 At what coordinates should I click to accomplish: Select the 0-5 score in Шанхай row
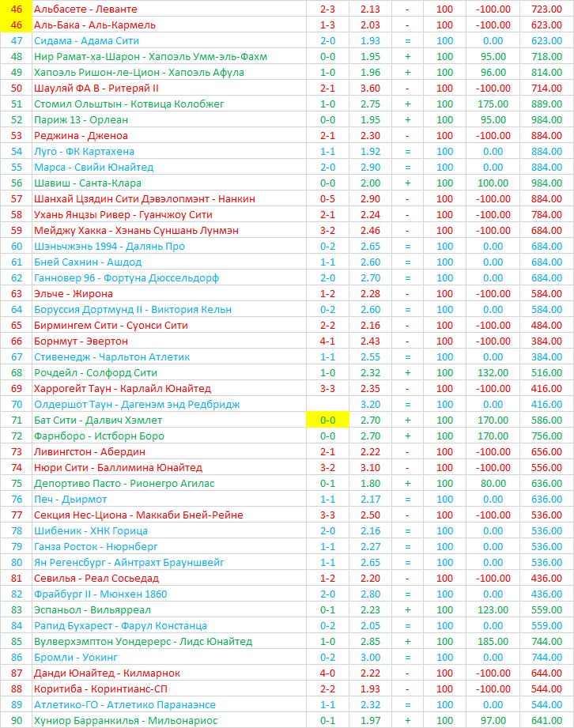tap(327, 198)
